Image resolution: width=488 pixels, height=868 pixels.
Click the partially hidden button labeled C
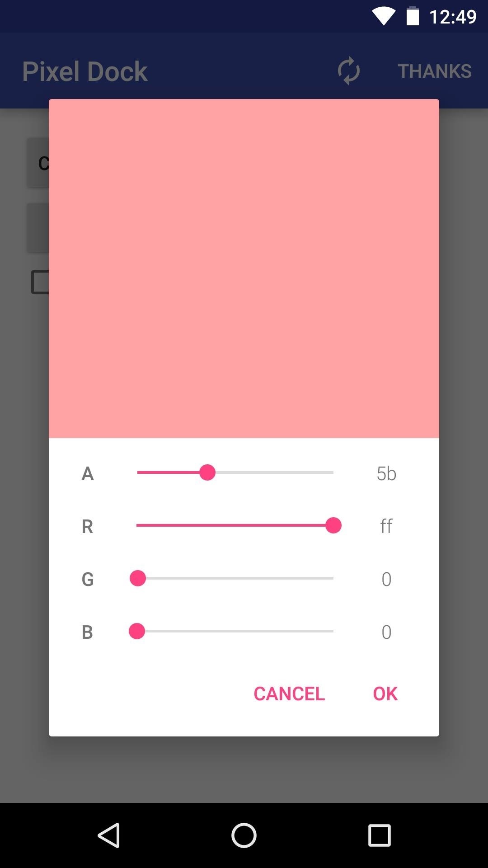click(x=38, y=163)
